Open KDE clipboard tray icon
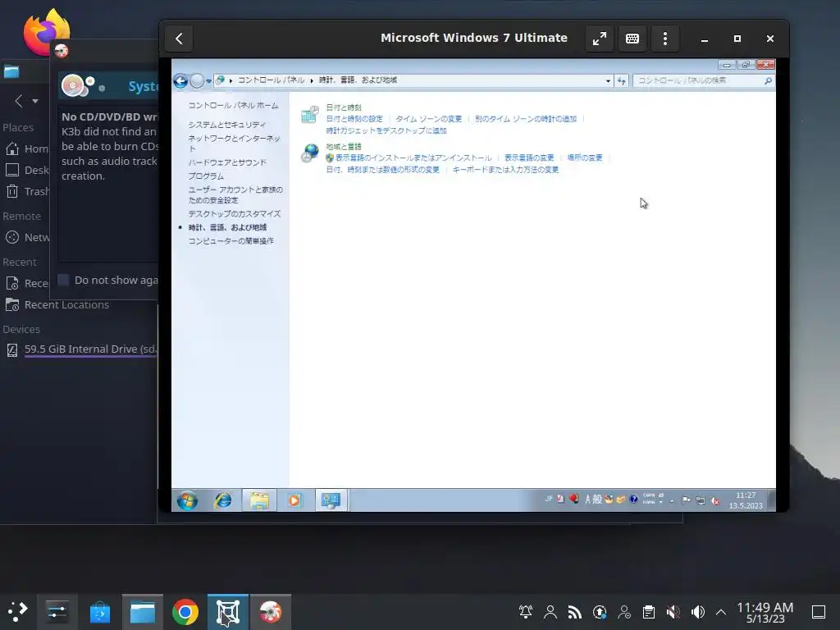840x630 pixels. 649,612
